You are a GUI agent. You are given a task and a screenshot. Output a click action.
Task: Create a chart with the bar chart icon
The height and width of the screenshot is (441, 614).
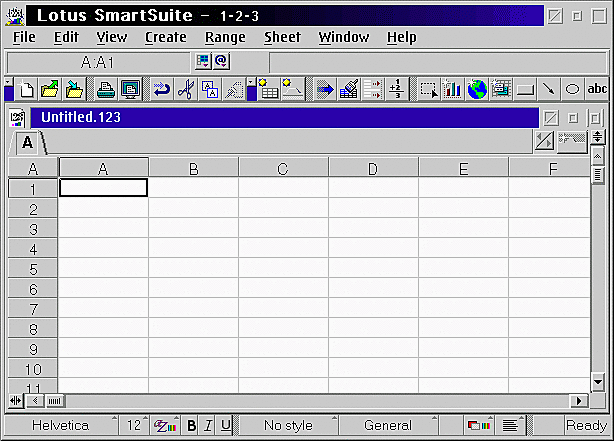tap(453, 89)
